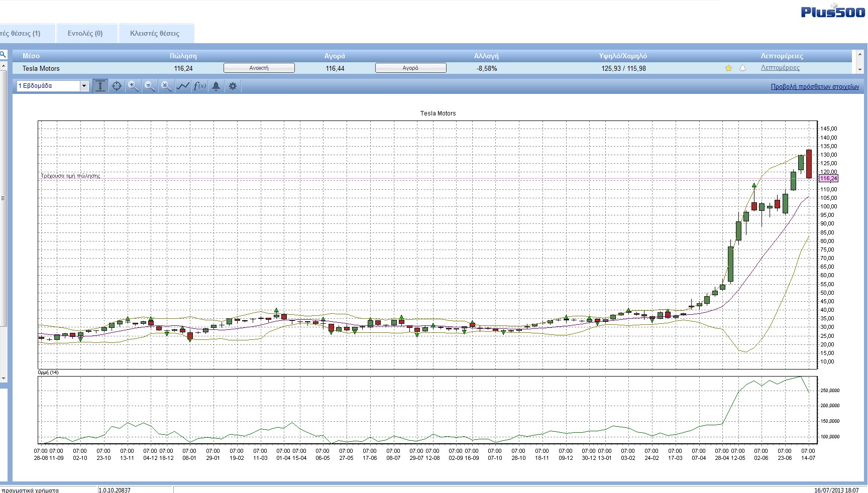Sort by the Μέσο column header
The height and width of the screenshot is (493, 868).
click(31, 56)
